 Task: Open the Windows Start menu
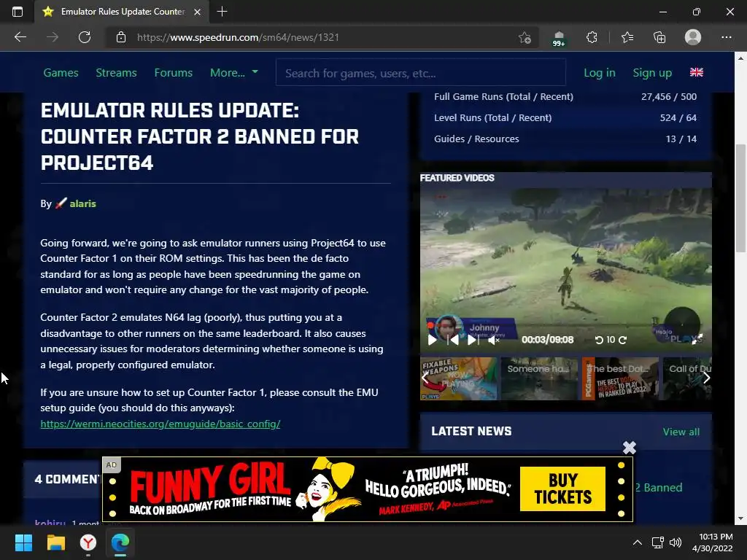23,542
